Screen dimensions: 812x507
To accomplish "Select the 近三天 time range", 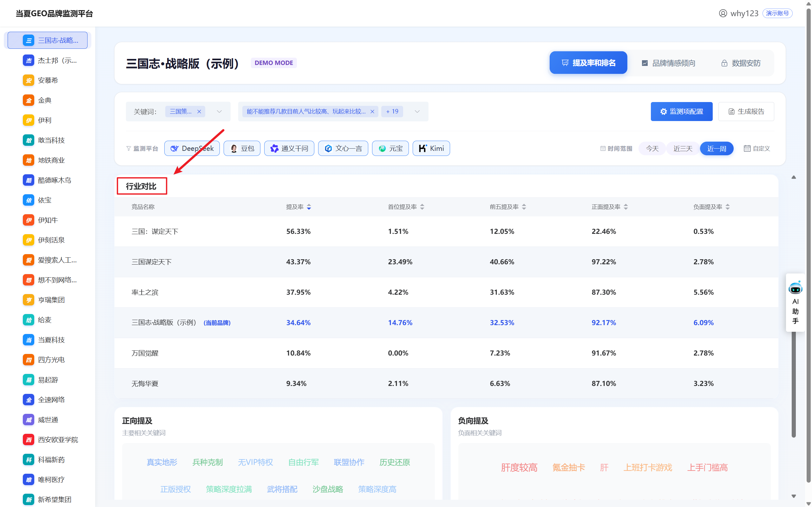I will (x=683, y=149).
